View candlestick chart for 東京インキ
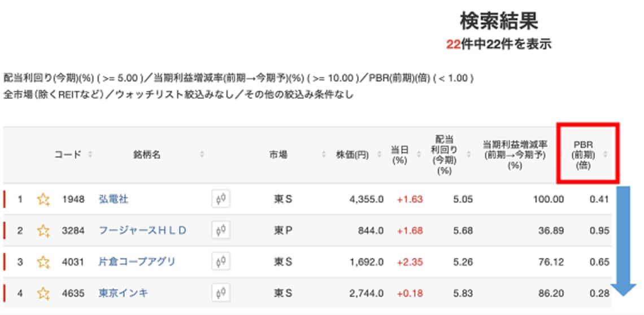The height and width of the screenshot is (315, 644). [221, 293]
